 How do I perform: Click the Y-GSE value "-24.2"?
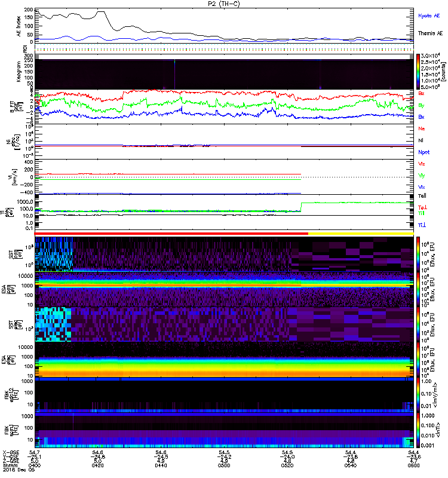click(224, 457)
